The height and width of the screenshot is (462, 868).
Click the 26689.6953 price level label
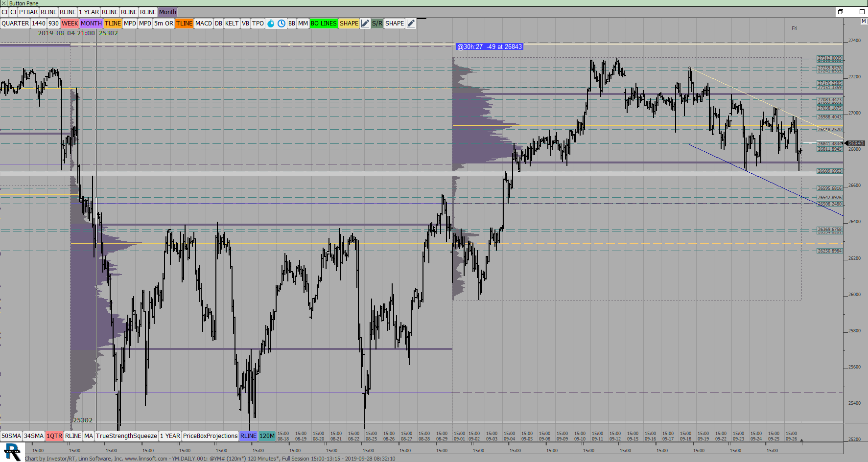830,171
